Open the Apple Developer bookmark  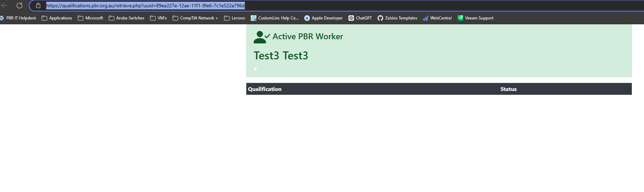323,18
